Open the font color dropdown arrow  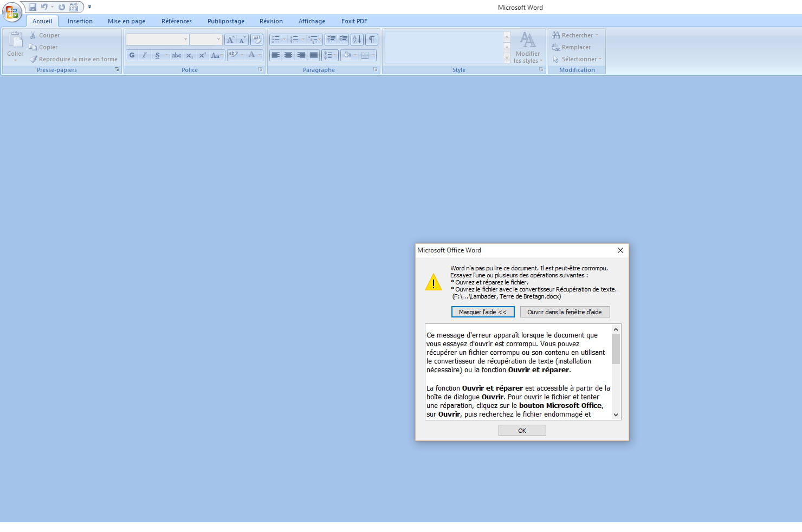tap(260, 55)
